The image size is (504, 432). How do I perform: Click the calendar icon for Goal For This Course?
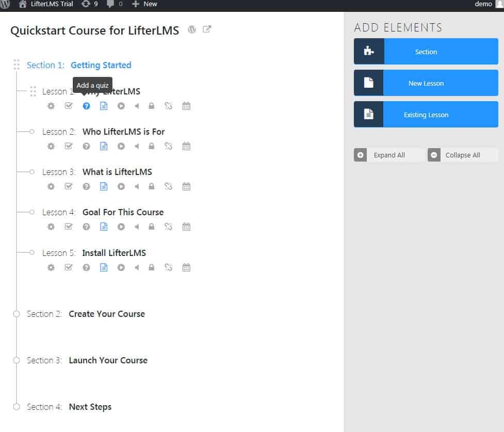(186, 227)
